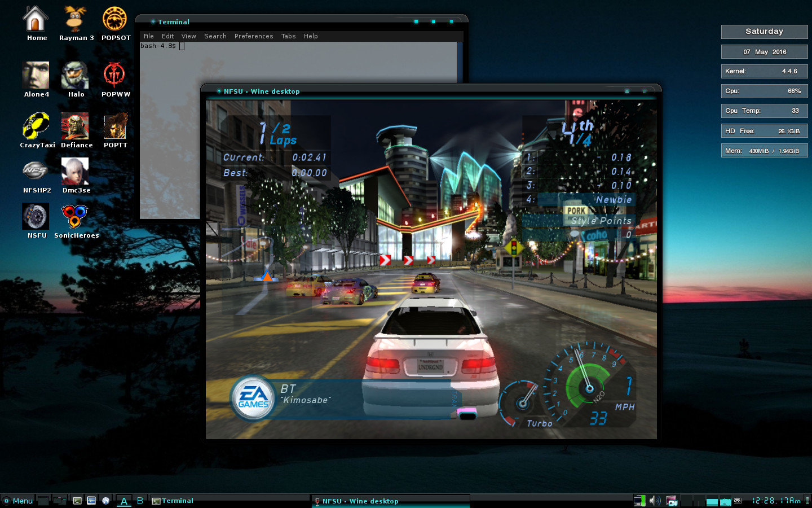The height and width of the screenshot is (508, 812).
Task: Click the taskbar clock showing 12:28
Action: tap(776, 501)
